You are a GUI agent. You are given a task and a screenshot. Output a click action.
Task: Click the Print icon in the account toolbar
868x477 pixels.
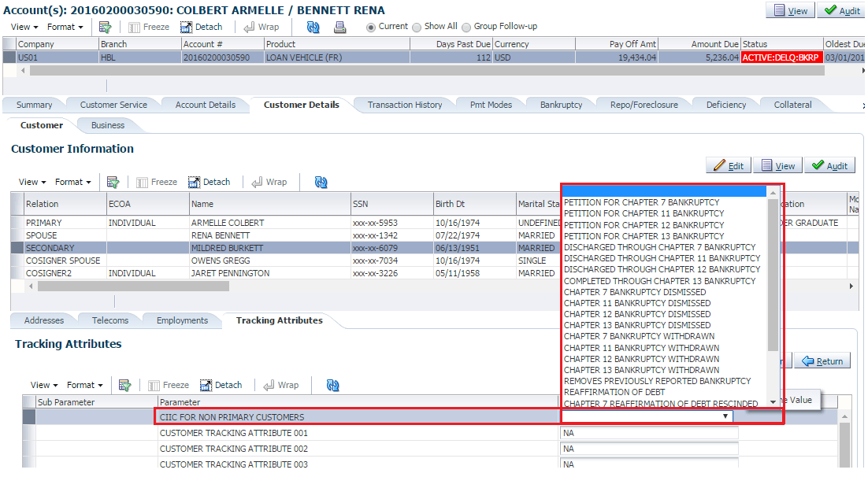(340, 27)
